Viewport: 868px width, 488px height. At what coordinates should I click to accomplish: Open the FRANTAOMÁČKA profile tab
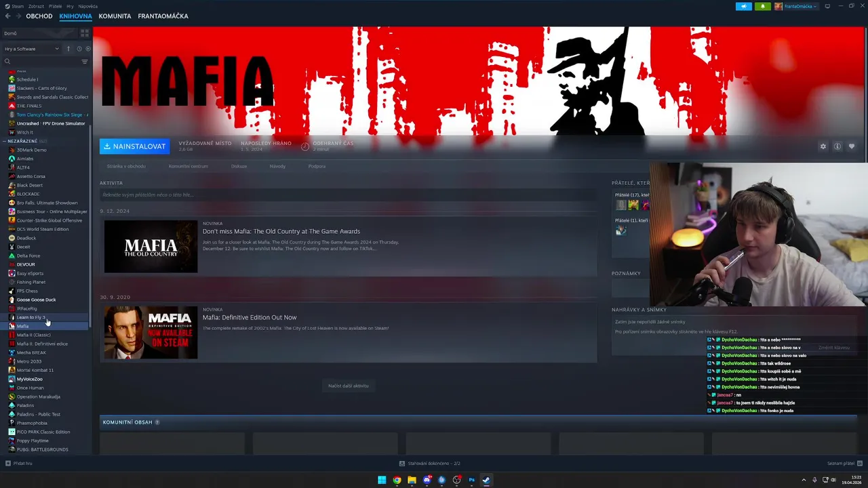(x=163, y=16)
